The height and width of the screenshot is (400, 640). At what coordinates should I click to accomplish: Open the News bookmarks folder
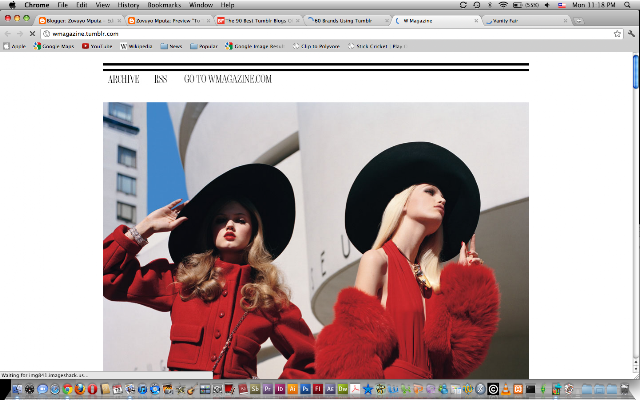(x=171, y=46)
